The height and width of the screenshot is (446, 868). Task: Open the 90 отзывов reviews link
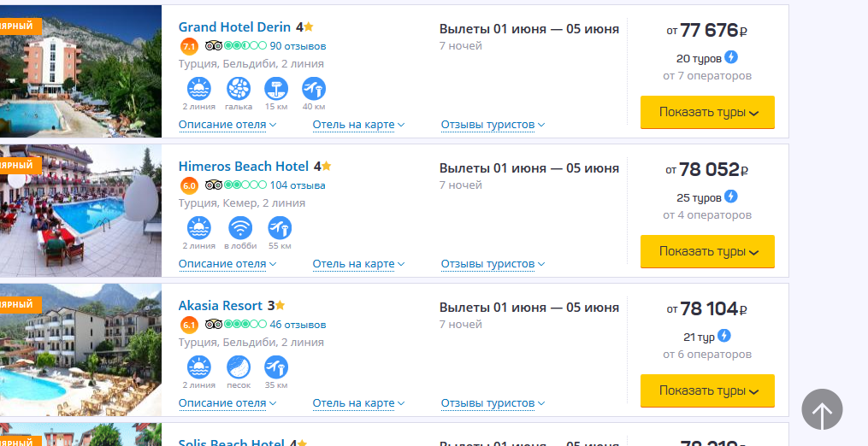298,46
